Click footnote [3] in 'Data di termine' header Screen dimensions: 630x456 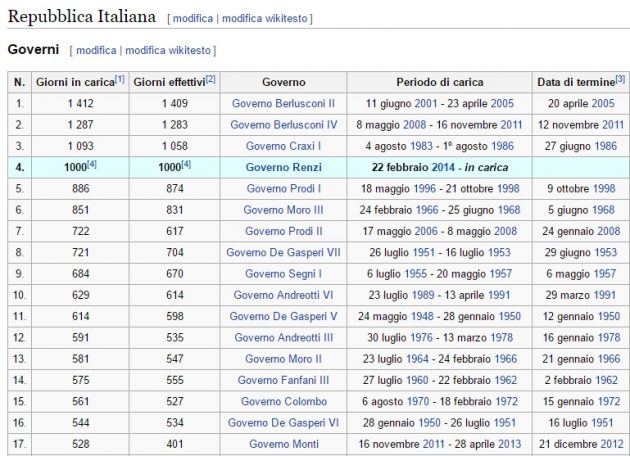pyautogui.click(x=620, y=78)
